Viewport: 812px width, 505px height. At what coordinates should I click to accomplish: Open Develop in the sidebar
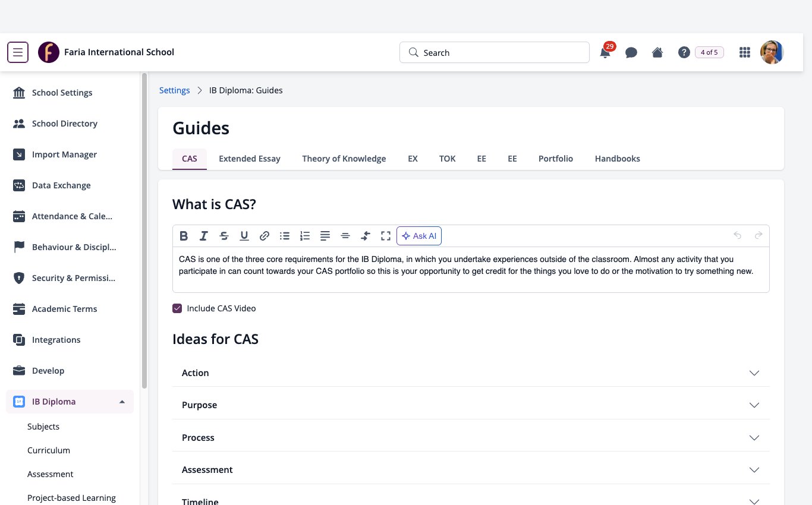pyautogui.click(x=70, y=371)
